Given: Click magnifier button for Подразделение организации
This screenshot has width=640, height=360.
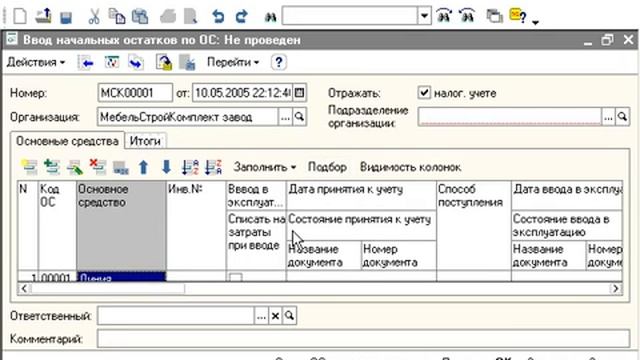Looking at the screenshot, I should (622, 117).
